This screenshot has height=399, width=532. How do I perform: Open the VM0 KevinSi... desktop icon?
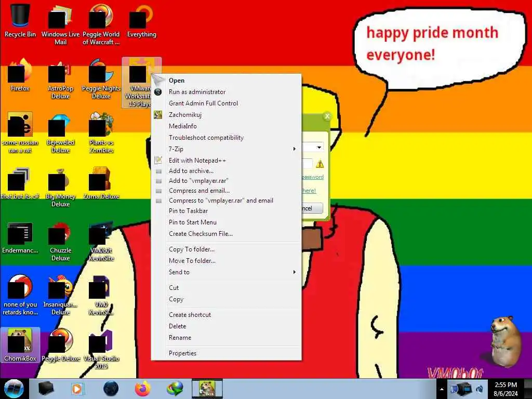[x=101, y=295]
